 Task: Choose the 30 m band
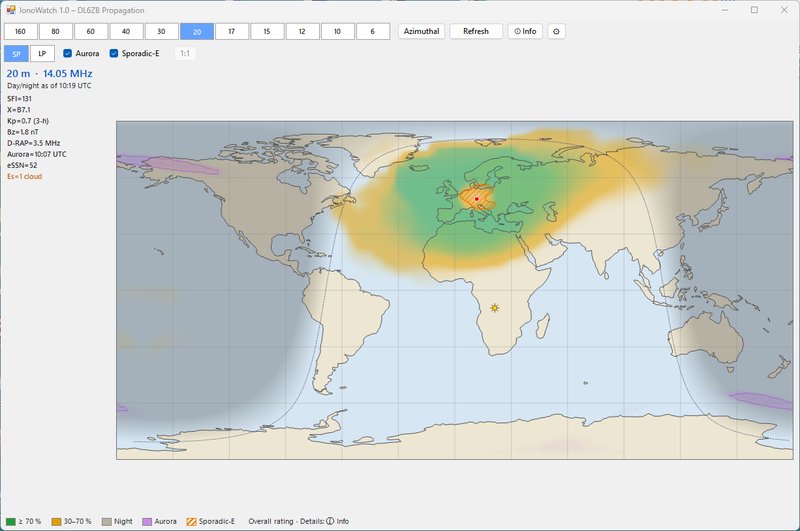(161, 31)
